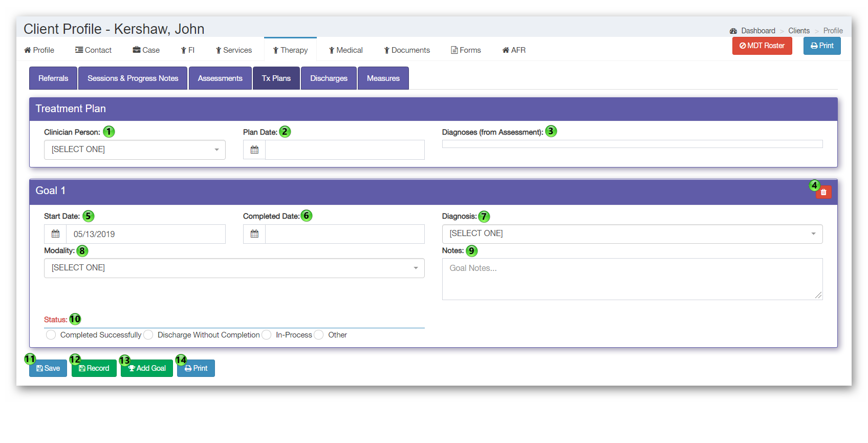Expand the Diagnosis dropdown

tap(632, 234)
